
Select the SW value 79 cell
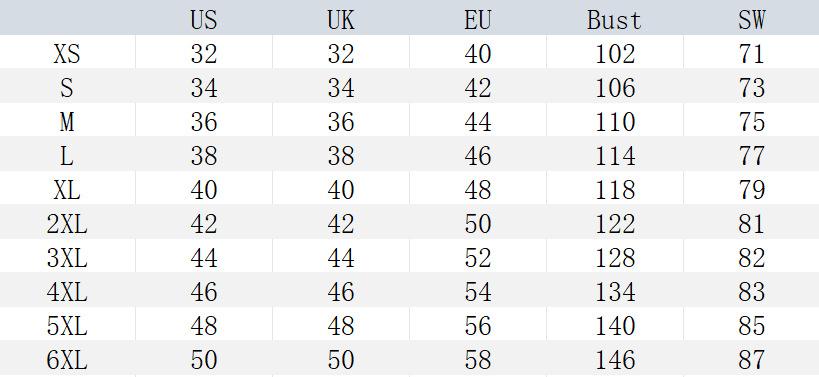(751, 190)
